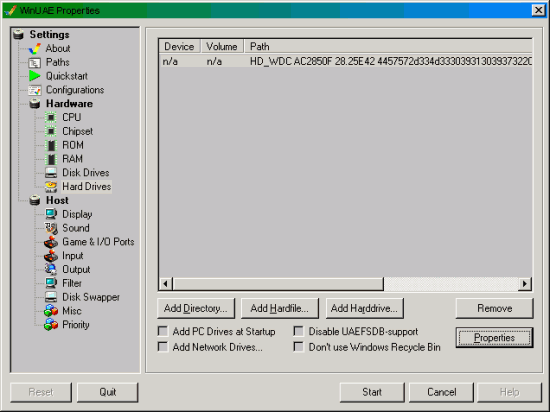Click the Settings root icon

coord(18,34)
